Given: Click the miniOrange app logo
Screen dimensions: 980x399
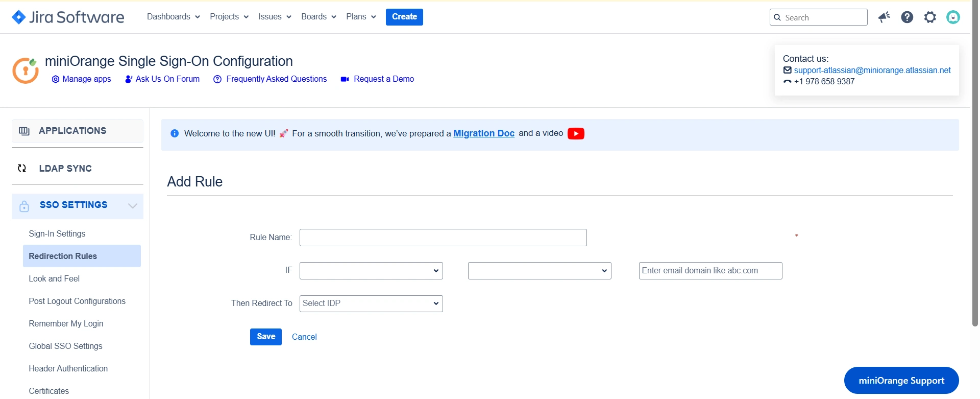Looking at the screenshot, I should tap(26, 71).
